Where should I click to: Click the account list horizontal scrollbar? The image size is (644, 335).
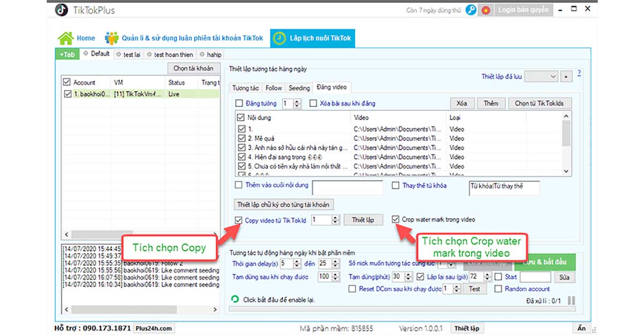[x=141, y=235]
